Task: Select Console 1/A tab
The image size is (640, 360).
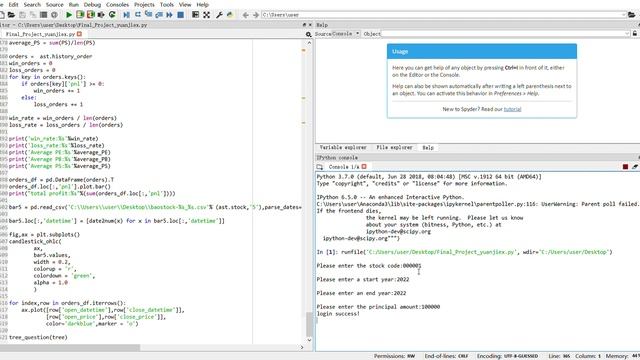Action: [344, 167]
